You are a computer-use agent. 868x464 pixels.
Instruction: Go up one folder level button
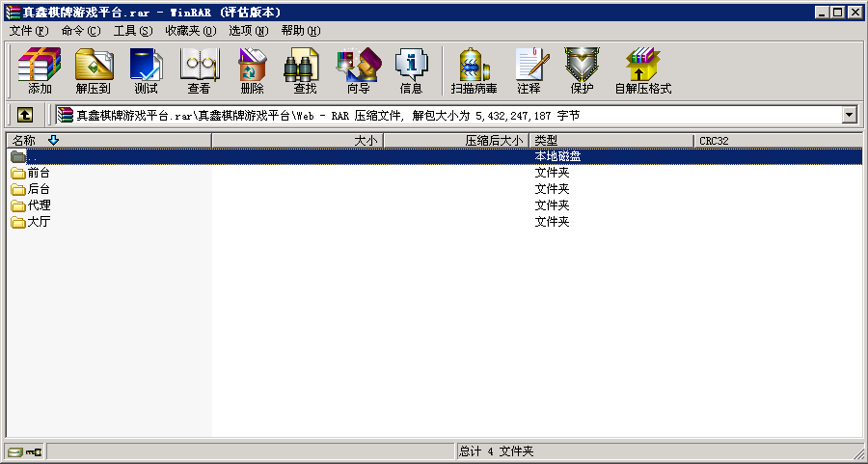pos(25,115)
